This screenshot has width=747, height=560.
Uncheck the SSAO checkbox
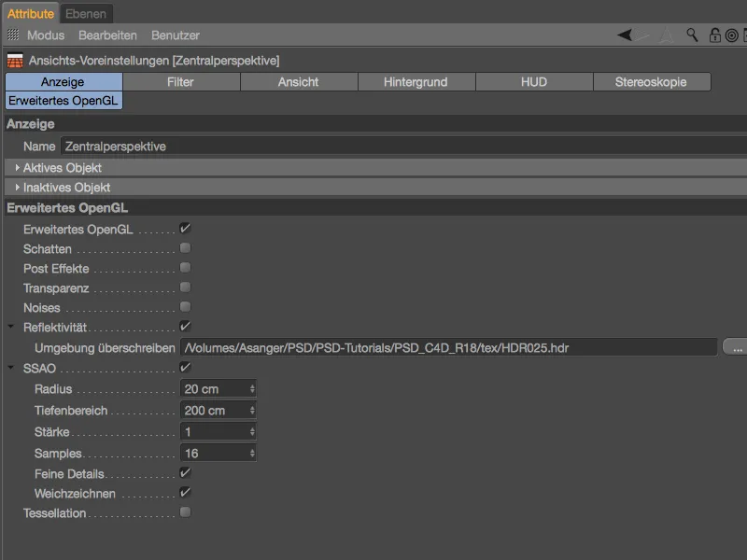185,367
